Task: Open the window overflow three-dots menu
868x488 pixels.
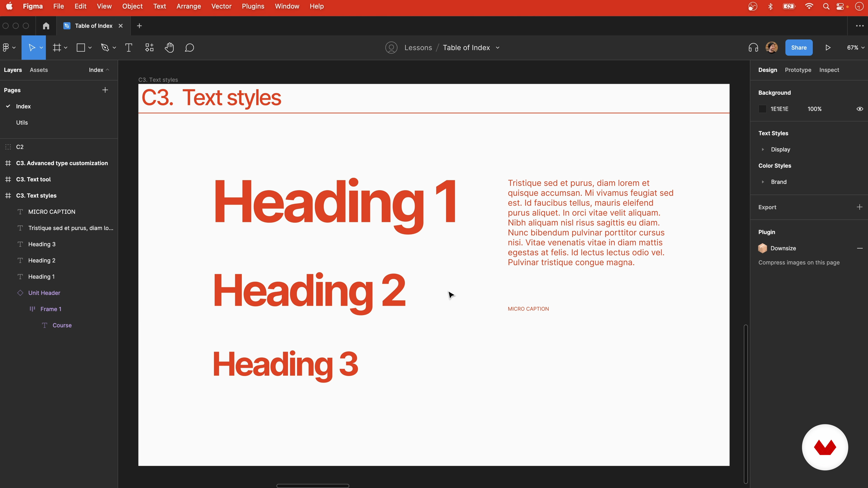Action: pyautogui.click(x=860, y=26)
